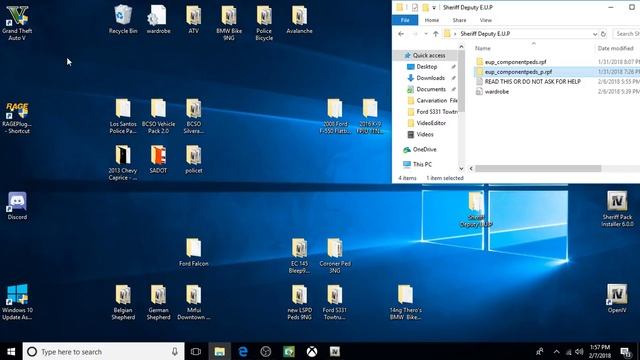640x360 pixels.
Task: Select the BCSO Silverado folder
Action: (193, 116)
